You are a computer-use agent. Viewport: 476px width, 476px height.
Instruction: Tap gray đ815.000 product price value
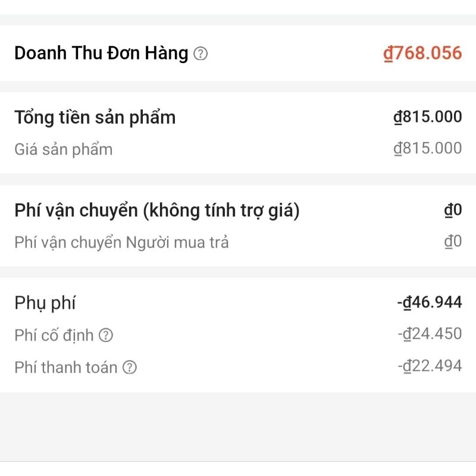pyautogui.click(x=428, y=148)
